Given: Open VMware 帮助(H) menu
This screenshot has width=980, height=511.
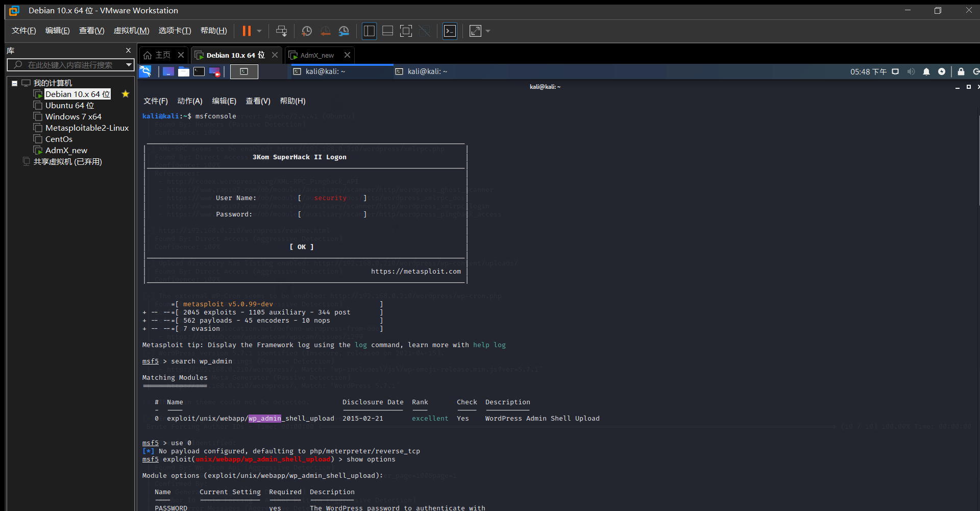Looking at the screenshot, I should coord(213,31).
